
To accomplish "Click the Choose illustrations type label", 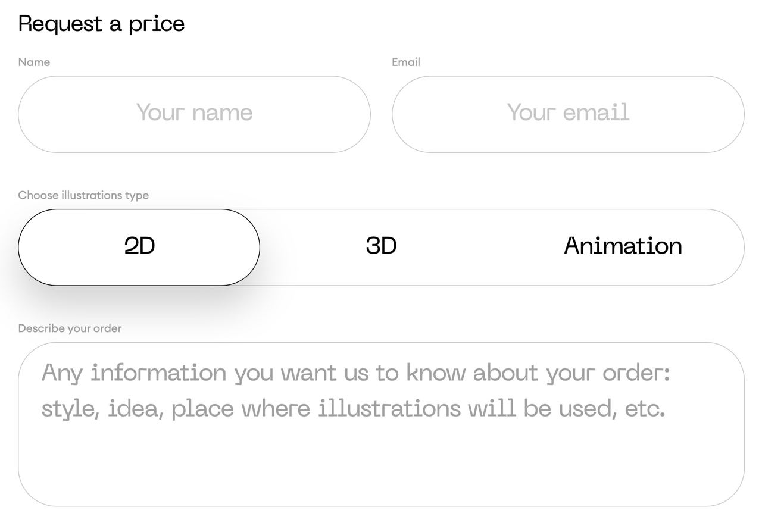I will [83, 195].
